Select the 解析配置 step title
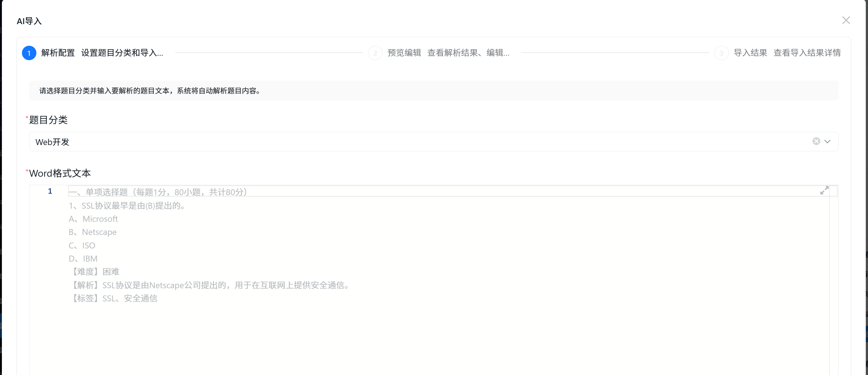868x375 pixels. 58,53
